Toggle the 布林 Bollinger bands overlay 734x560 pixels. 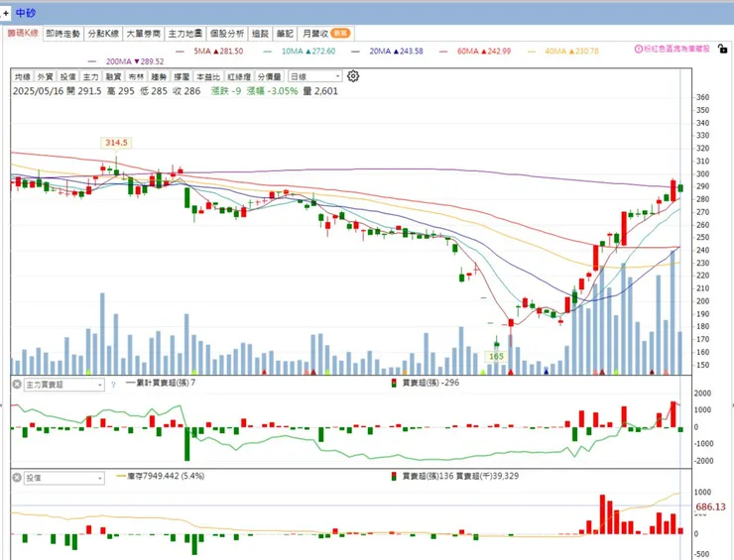tap(136, 76)
